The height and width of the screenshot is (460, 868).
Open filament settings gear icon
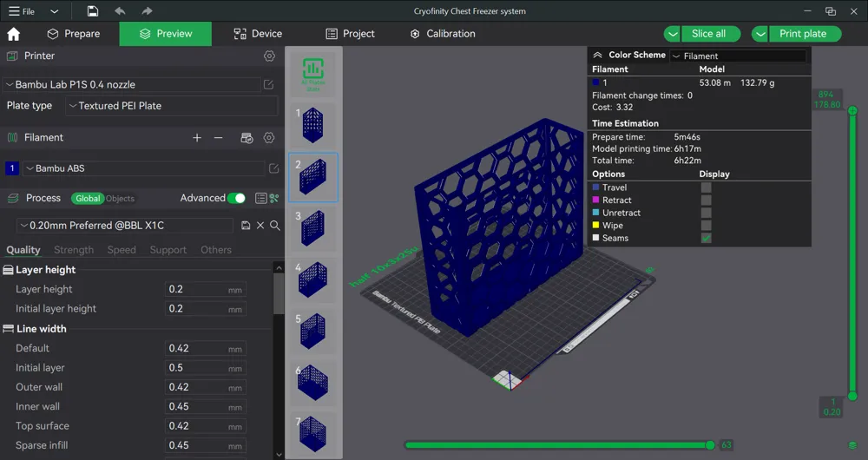point(269,138)
